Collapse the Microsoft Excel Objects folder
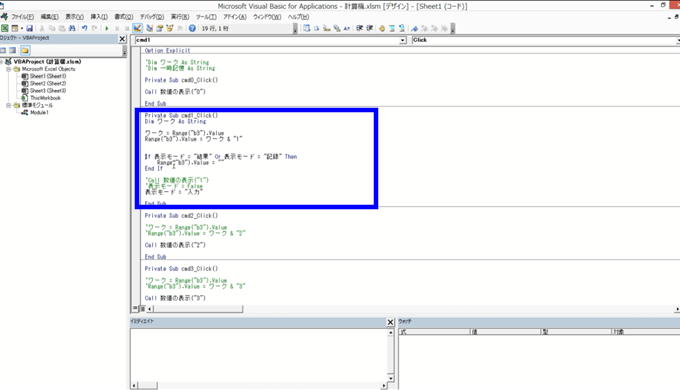This screenshot has height=390, width=680. 8,69
